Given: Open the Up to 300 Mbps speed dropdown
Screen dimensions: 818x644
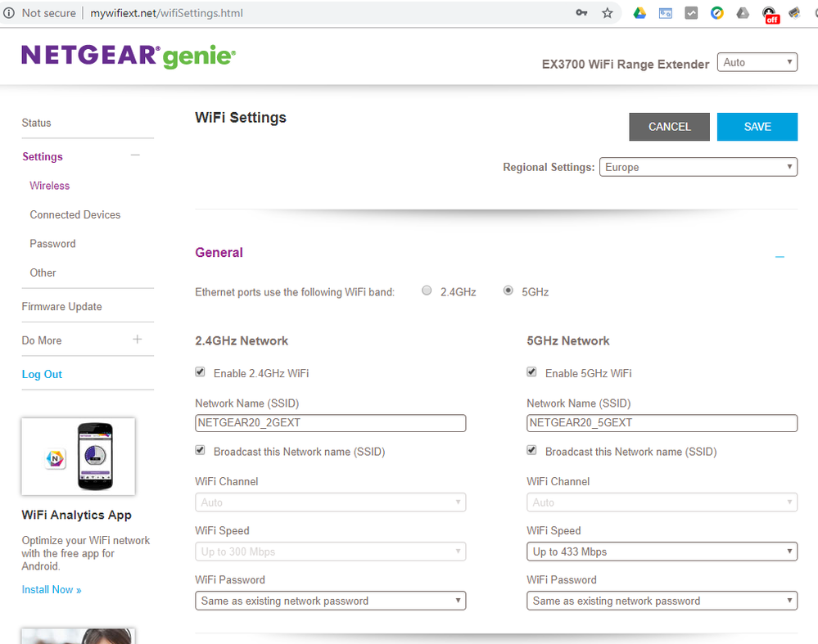Looking at the screenshot, I should pos(330,552).
